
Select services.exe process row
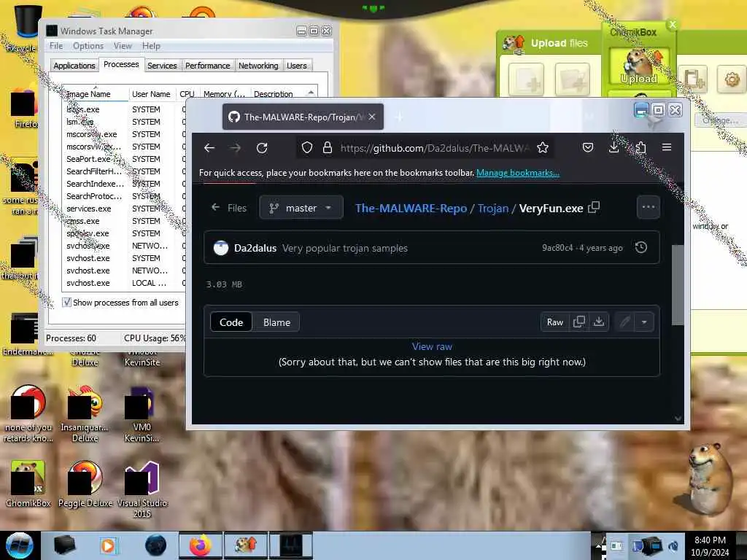tap(124, 209)
